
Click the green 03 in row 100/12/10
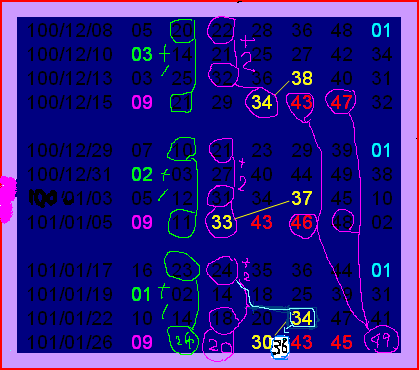point(142,54)
